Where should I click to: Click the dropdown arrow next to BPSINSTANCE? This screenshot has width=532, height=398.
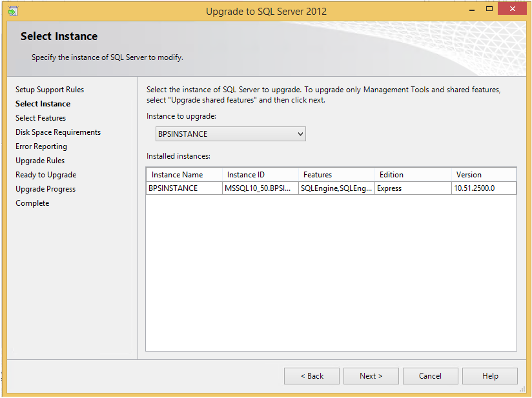[300, 134]
